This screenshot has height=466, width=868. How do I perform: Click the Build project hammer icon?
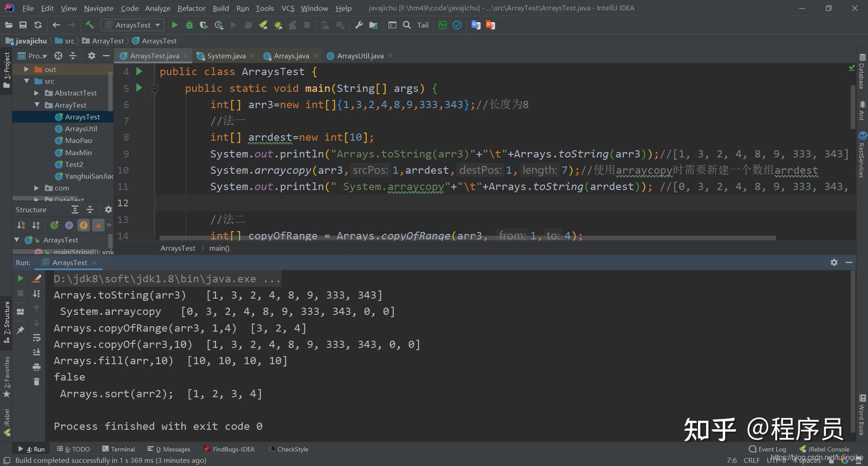click(90, 25)
